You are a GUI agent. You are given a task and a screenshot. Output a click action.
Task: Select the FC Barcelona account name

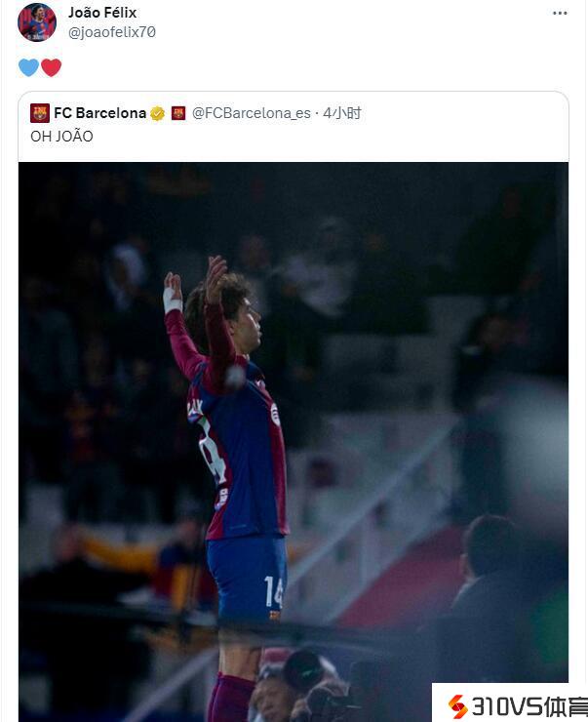(x=99, y=113)
